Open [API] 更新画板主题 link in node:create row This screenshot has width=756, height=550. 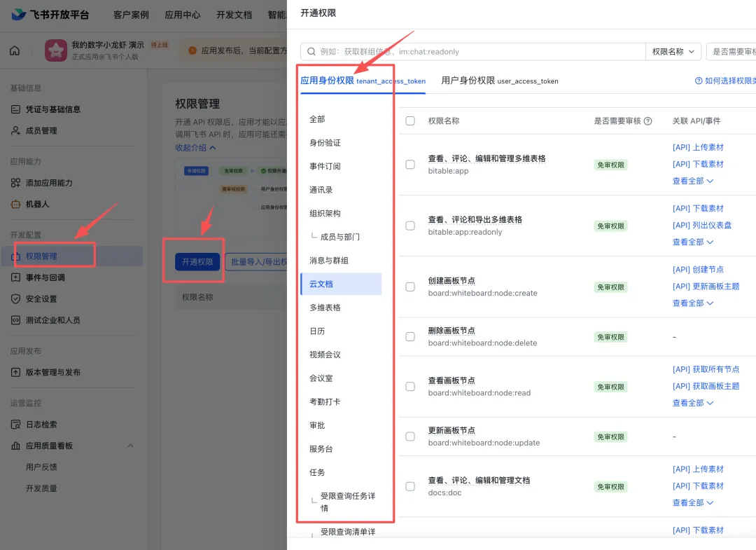(706, 286)
